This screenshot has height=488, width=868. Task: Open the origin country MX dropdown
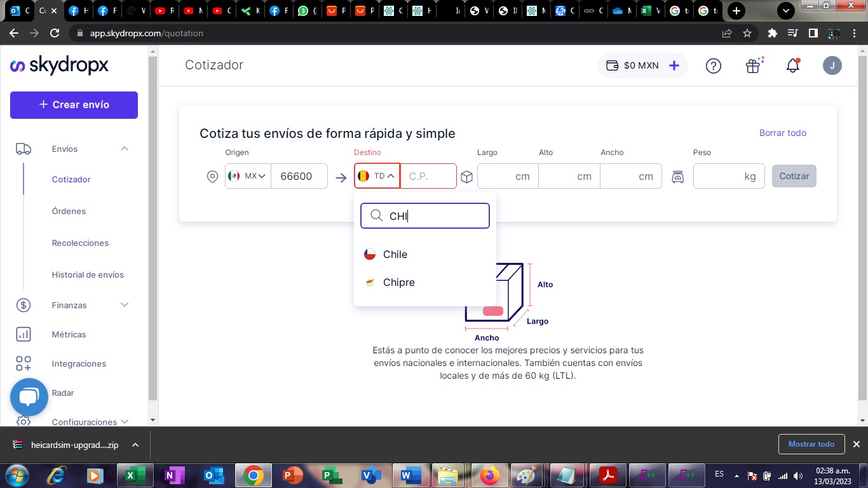[248, 176]
